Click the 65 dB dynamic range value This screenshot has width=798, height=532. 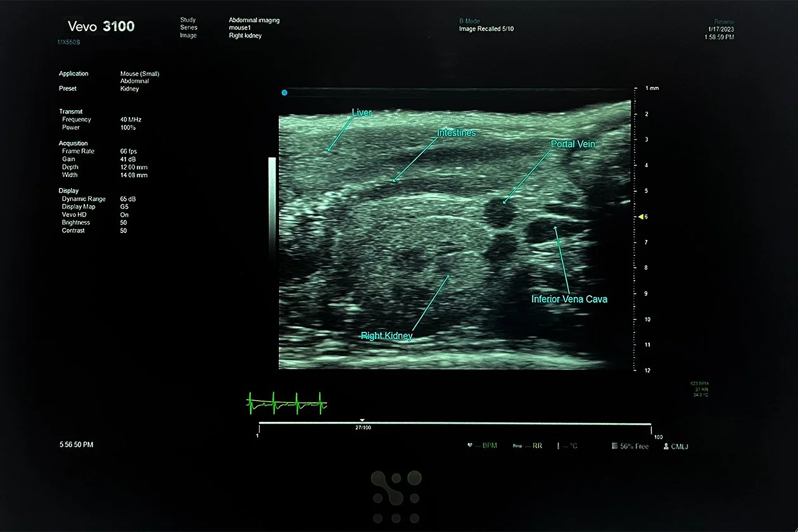coord(129,199)
